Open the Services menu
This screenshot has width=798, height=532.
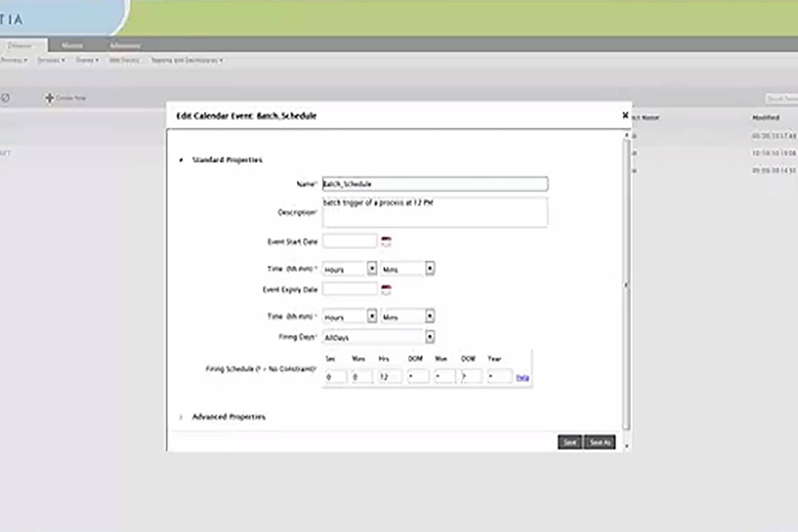pyautogui.click(x=51, y=60)
